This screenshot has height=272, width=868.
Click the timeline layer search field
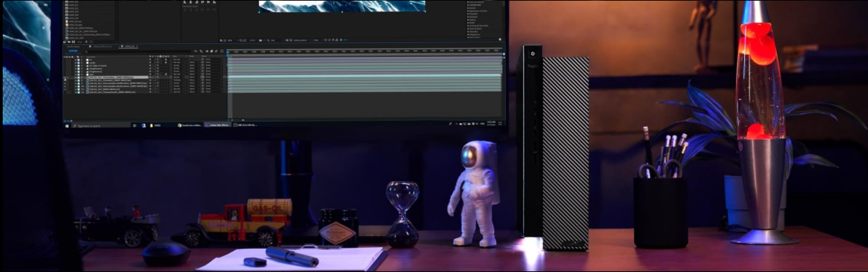coord(137,51)
